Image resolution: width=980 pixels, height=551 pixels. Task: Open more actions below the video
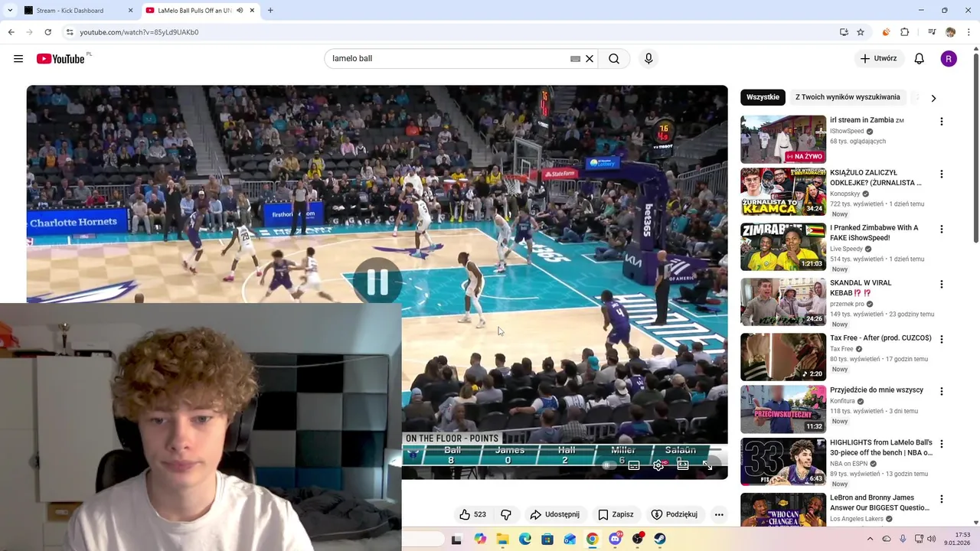pos(719,514)
